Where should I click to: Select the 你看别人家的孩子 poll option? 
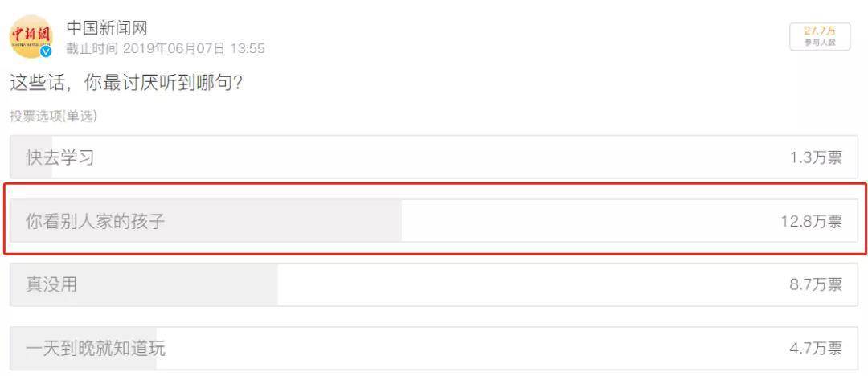click(434, 221)
